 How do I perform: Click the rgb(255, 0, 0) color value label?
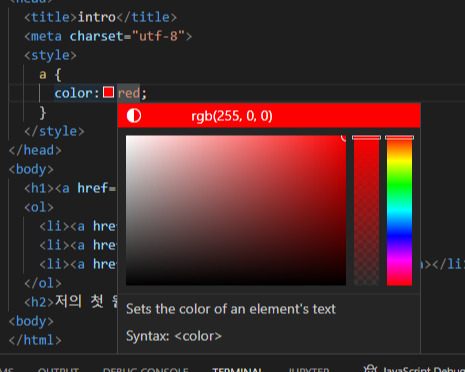point(232,116)
